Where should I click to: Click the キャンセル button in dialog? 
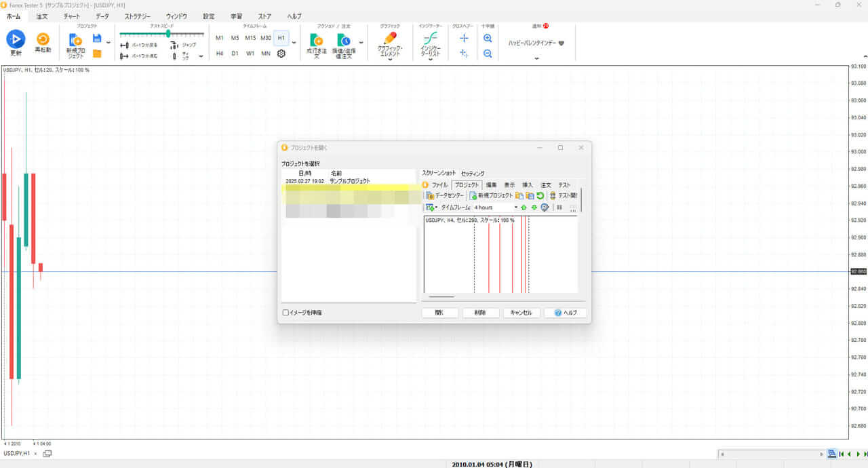coord(521,313)
